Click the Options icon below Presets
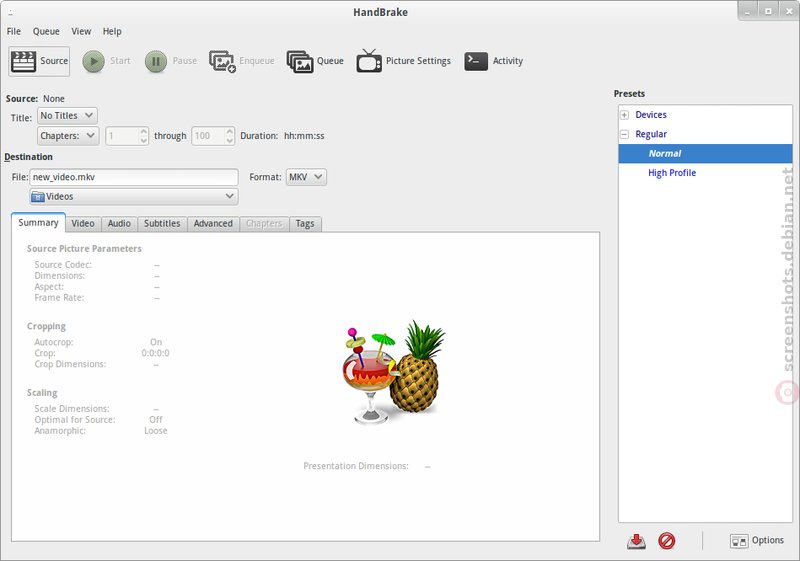The height and width of the screenshot is (561, 800). (739, 541)
